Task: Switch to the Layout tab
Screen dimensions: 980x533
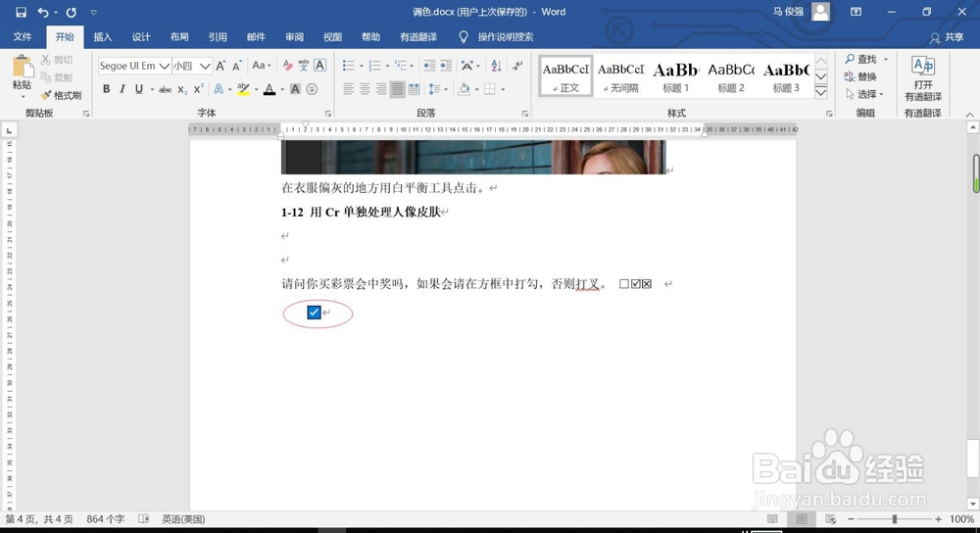Action: [x=179, y=37]
